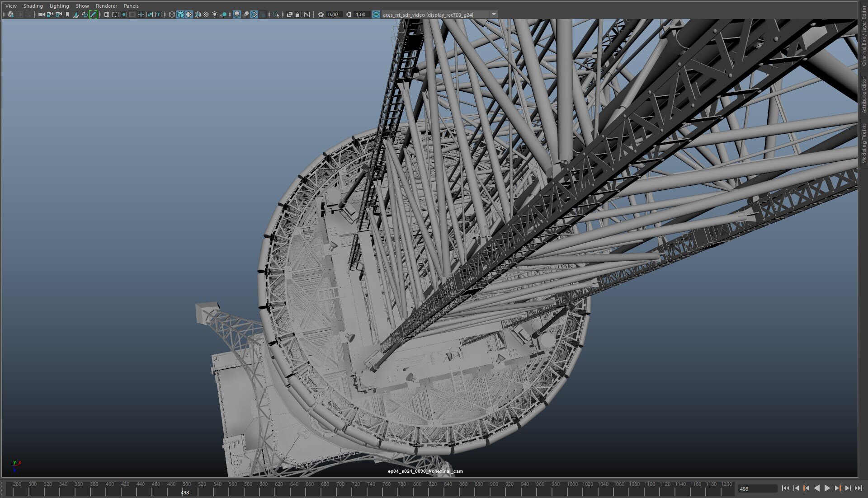Enable Film Gate overlay icon
Image resolution: width=868 pixels, height=498 pixels.
pyautogui.click(x=115, y=14)
